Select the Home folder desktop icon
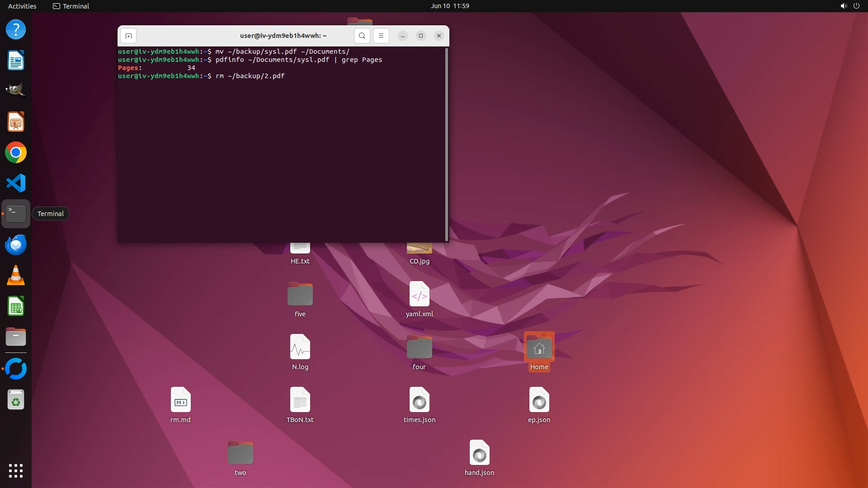868x488 pixels. (x=539, y=348)
